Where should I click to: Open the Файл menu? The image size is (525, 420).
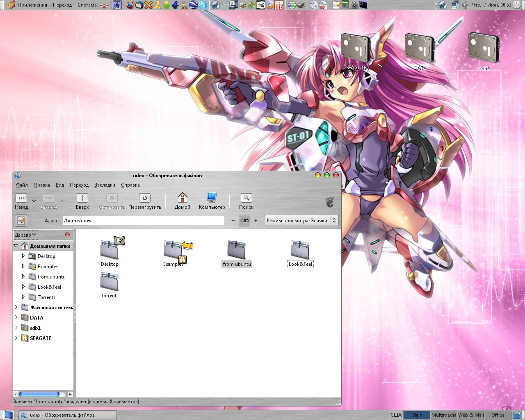click(x=22, y=185)
